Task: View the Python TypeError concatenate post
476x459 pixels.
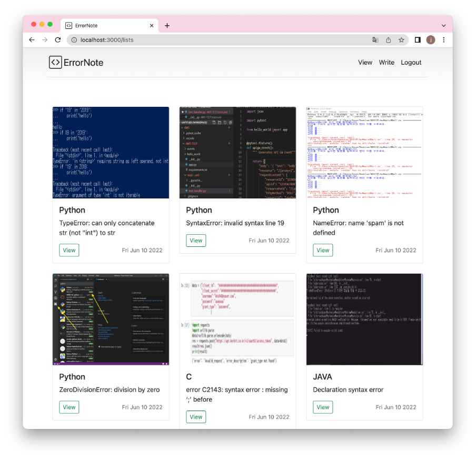Action: [69, 250]
